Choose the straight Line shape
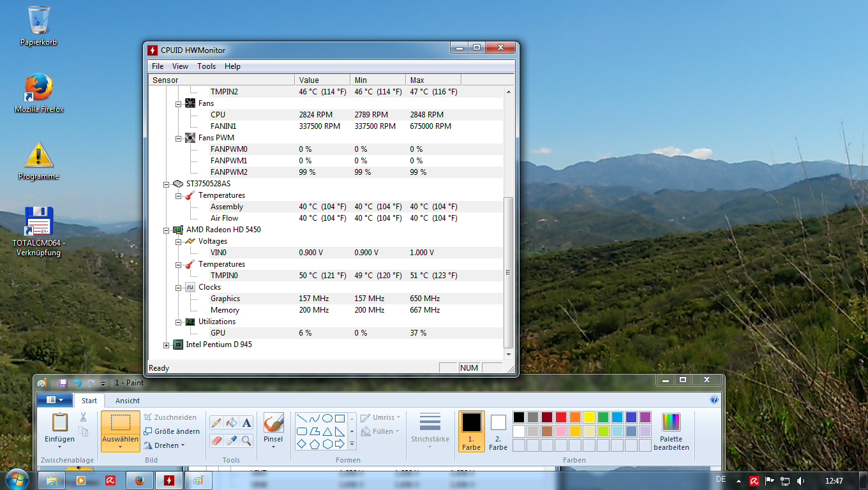 coord(301,419)
